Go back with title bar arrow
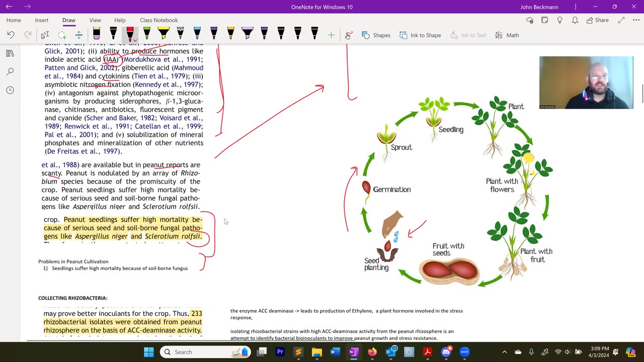This screenshot has height=362, width=644. 9,7
